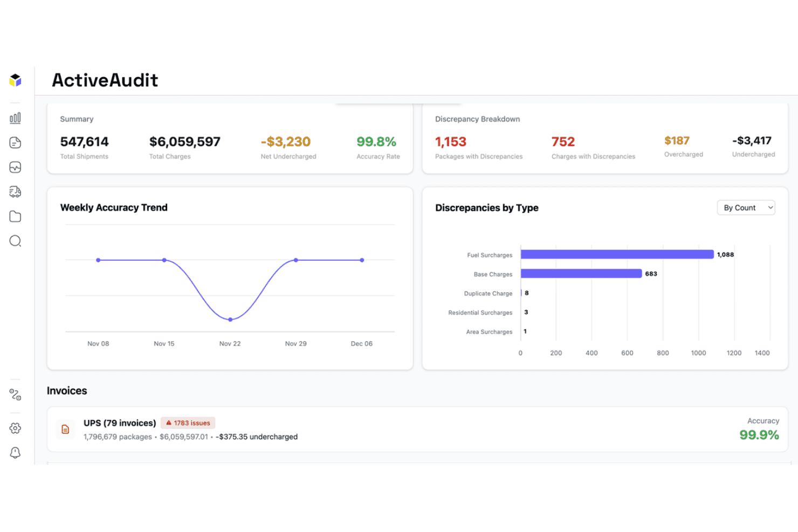Click the 1,153 Packages with Discrepancies value

click(x=451, y=142)
